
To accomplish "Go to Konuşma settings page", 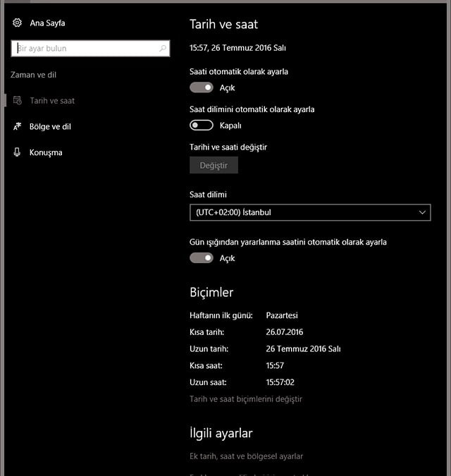I will pyautogui.click(x=46, y=152).
